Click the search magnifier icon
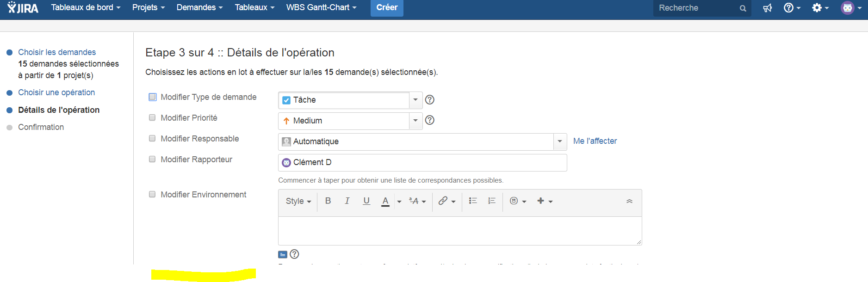This screenshot has height=282, width=868. point(743,8)
